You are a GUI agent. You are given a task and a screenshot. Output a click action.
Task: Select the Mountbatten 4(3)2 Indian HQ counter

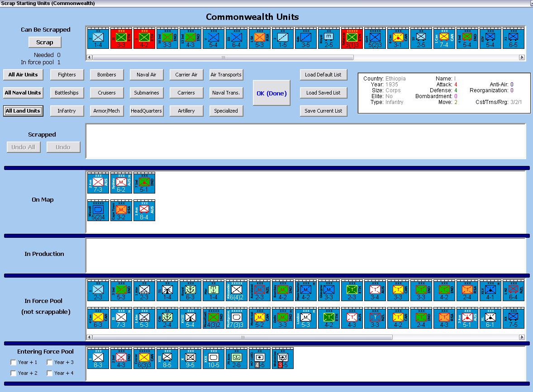(214, 318)
